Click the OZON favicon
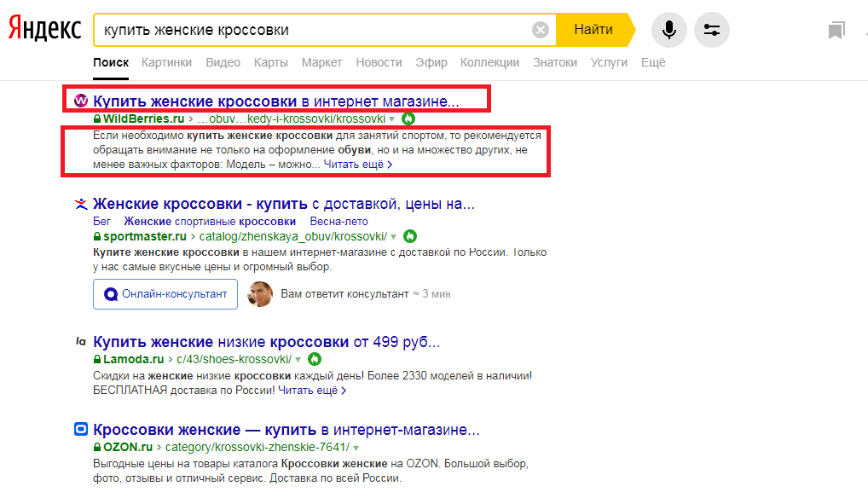The width and height of the screenshot is (868, 498). 81,429
